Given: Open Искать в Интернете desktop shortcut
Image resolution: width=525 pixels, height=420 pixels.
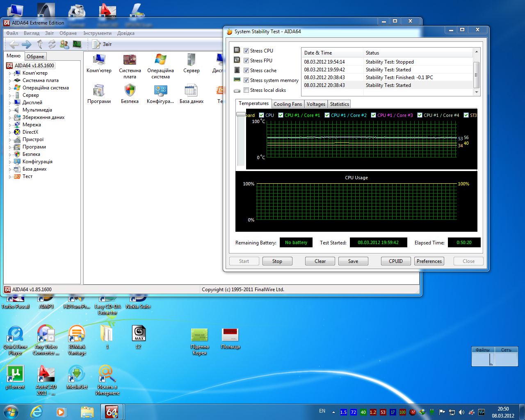Looking at the screenshot, I should pyautogui.click(x=107, y=381).
